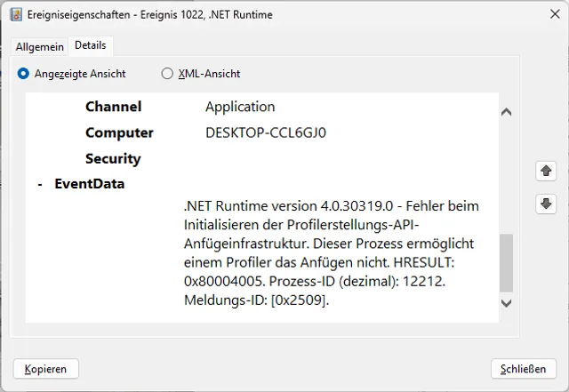Click the Schließen button
The width and height of the screenshot is (569, 392).
tap(524, 368)
